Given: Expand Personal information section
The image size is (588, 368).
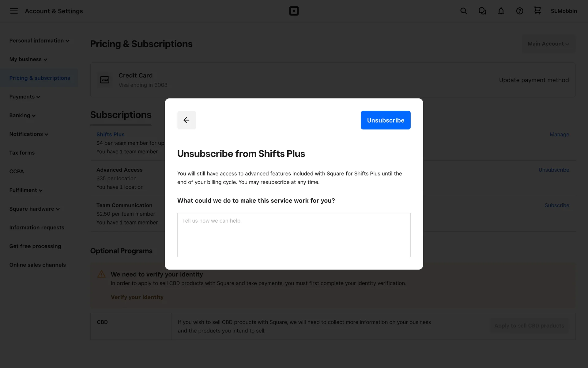Looking at the screenshot, I should [39, 41].
